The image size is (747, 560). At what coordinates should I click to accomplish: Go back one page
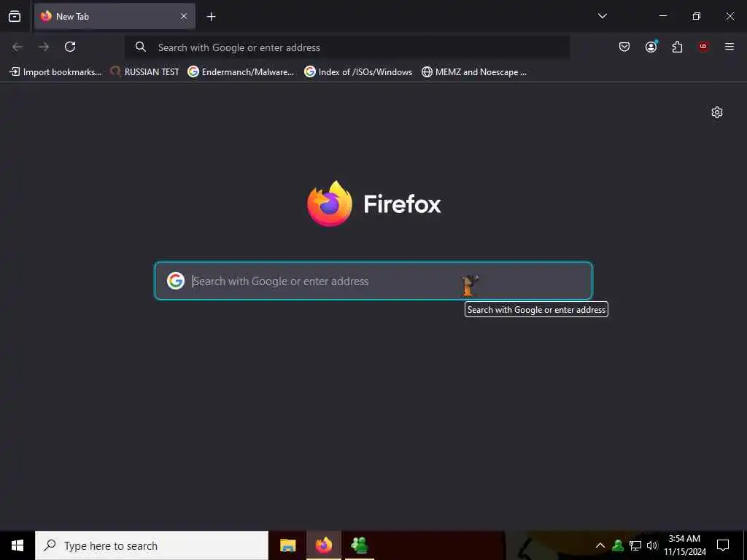18,47
